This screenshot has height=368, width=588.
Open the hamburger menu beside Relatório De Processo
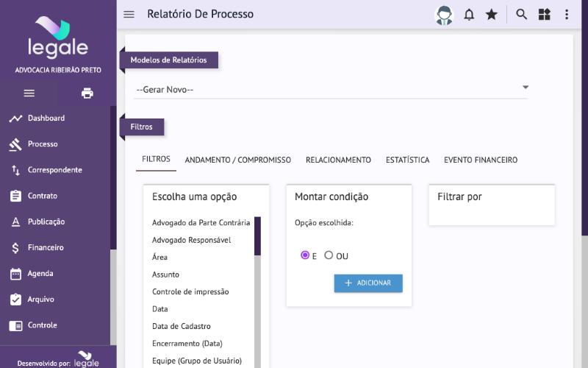coord(129,14)
